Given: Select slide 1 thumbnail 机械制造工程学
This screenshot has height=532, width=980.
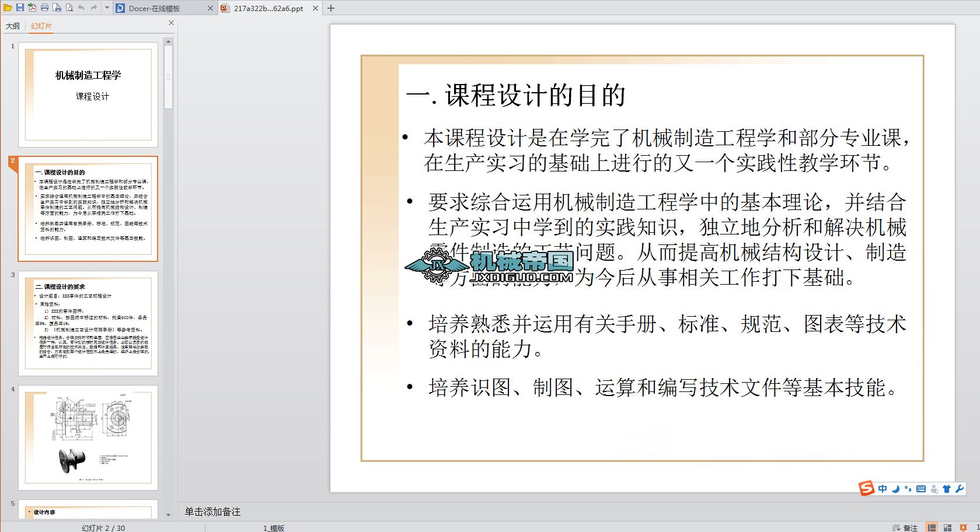Looking at the screenshot, I should click(x=88, y=94).
